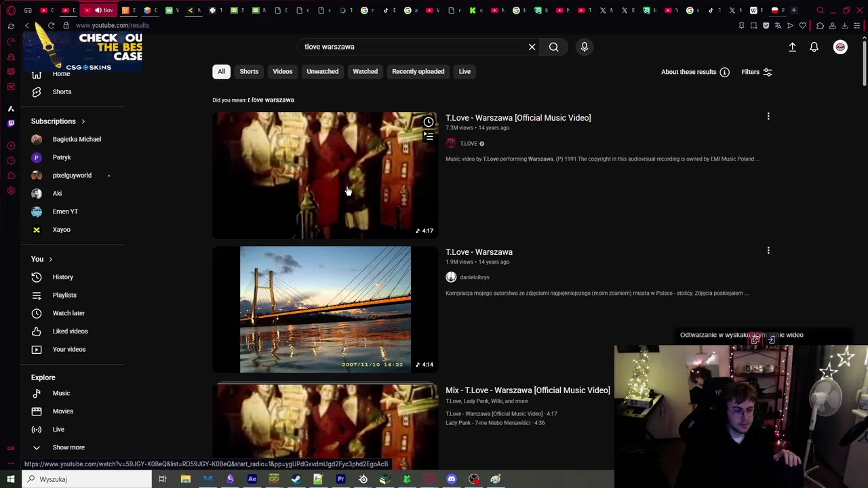Open the Windows Start button
This screenshot has width=868, height=488.
pos(11,479)
